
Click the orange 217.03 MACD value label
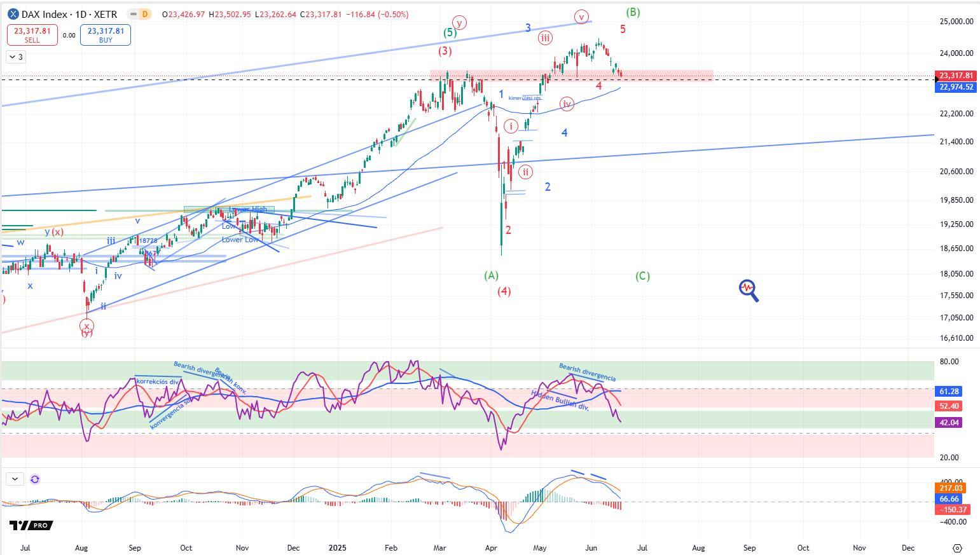pos(951,488)
